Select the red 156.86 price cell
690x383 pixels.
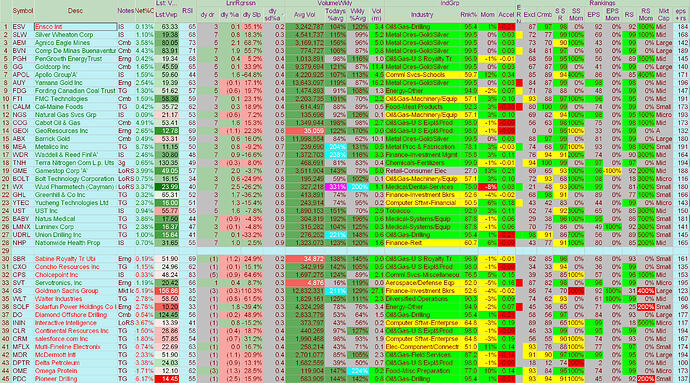pyautogui.click(x=167, y=291)
